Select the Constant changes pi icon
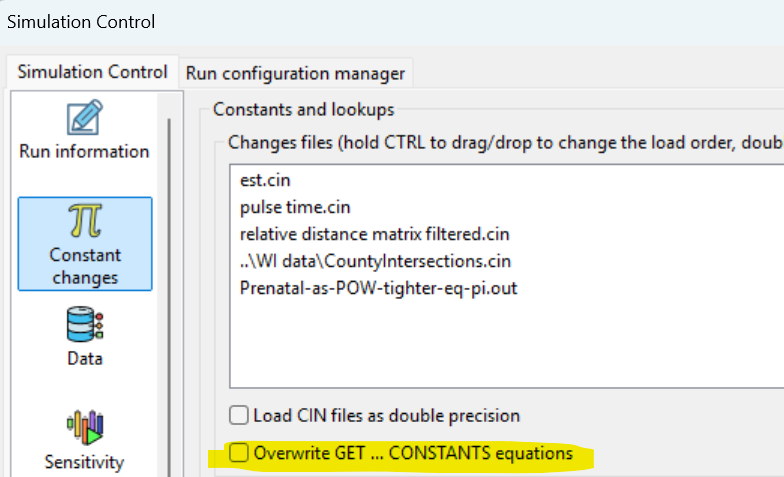 point(85,220)
